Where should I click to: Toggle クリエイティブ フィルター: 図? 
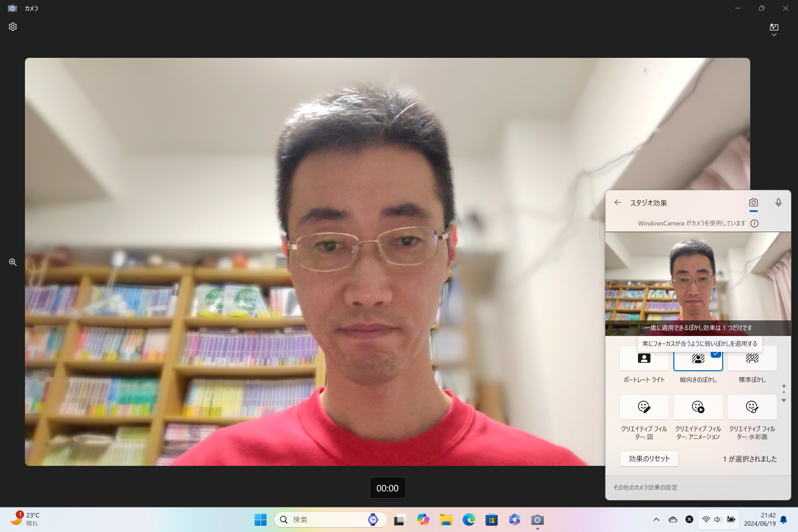click(644, 407)
